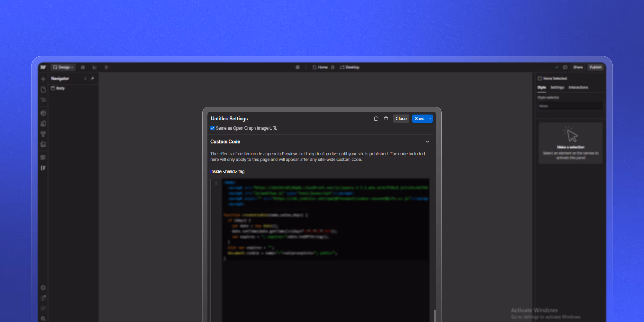Screen dimensions: 644x322
Task: Delete the page using the trash icon
Action: click(x=386, y=118)
